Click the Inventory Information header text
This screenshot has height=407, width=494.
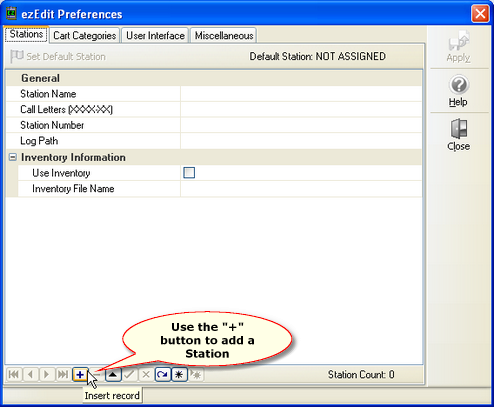[x=73, y=157]
